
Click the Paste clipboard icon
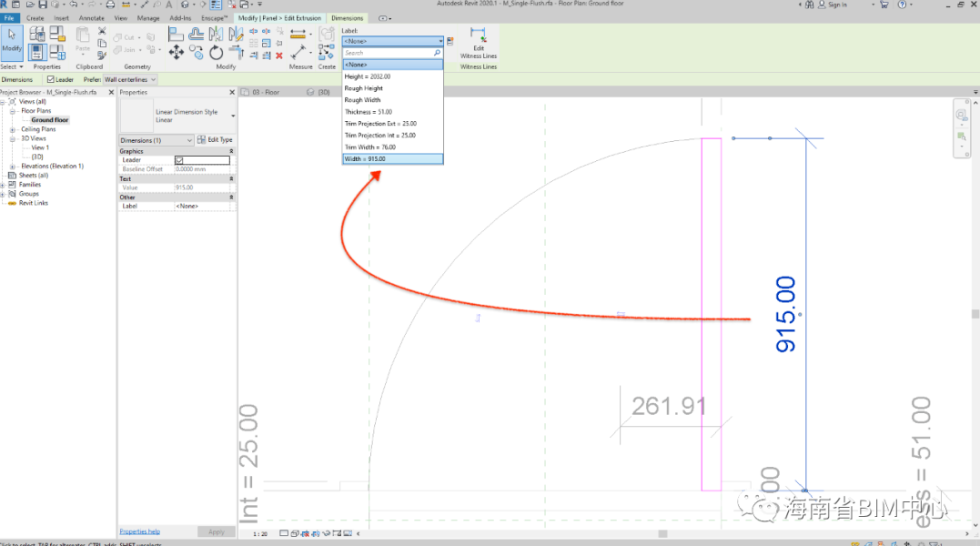(83, 38)
